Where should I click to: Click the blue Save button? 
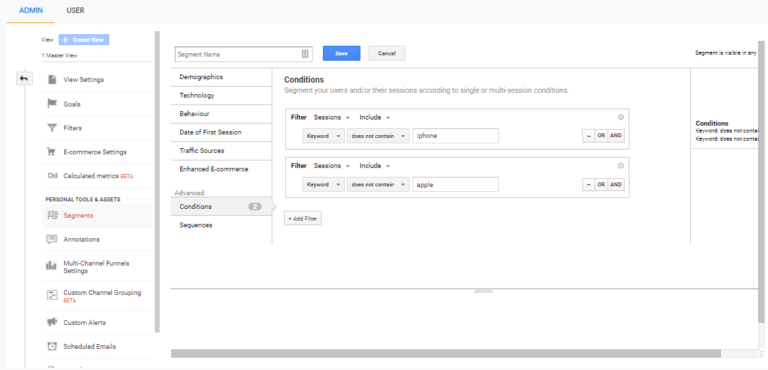341,53
